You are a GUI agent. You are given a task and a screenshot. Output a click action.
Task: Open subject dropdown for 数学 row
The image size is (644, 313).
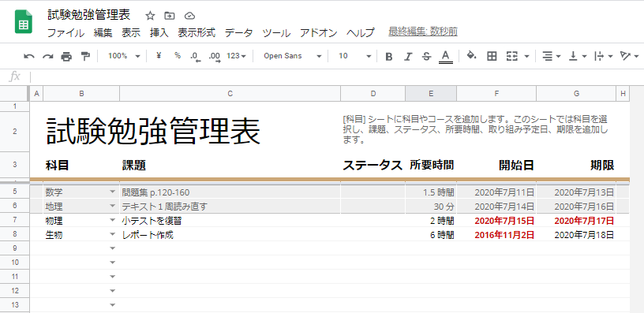coord(113,192)
